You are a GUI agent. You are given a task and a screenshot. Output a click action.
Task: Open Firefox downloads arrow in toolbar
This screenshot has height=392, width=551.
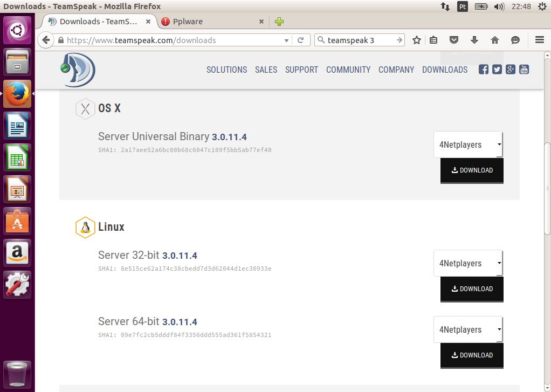474,40
